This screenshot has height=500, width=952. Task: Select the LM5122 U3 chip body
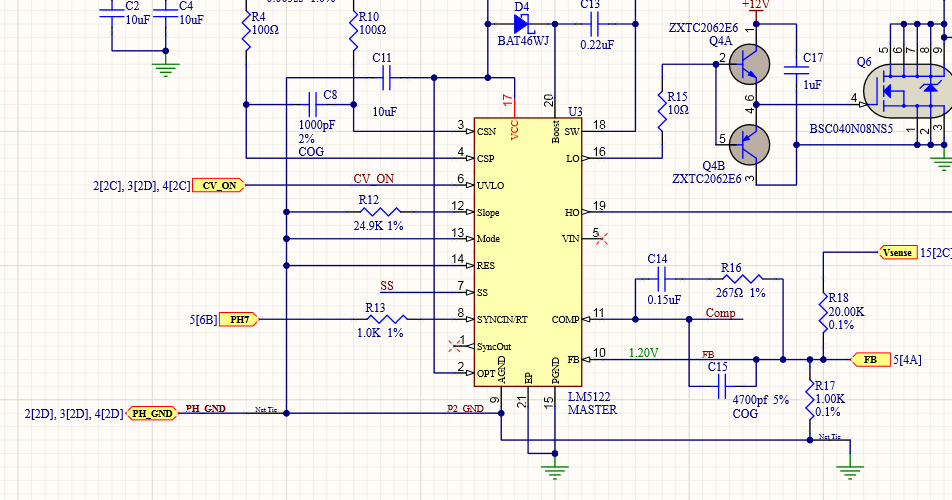[528, 252]
